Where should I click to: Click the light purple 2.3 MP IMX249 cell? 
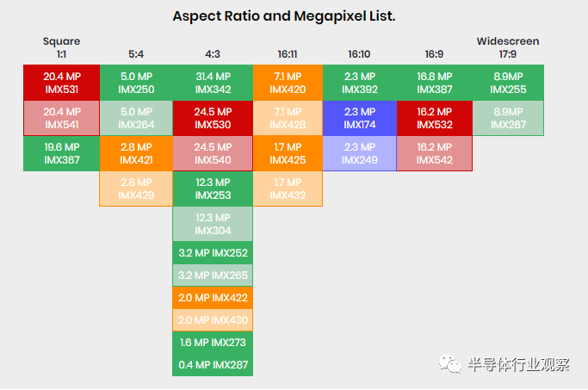tap(360, 153)
